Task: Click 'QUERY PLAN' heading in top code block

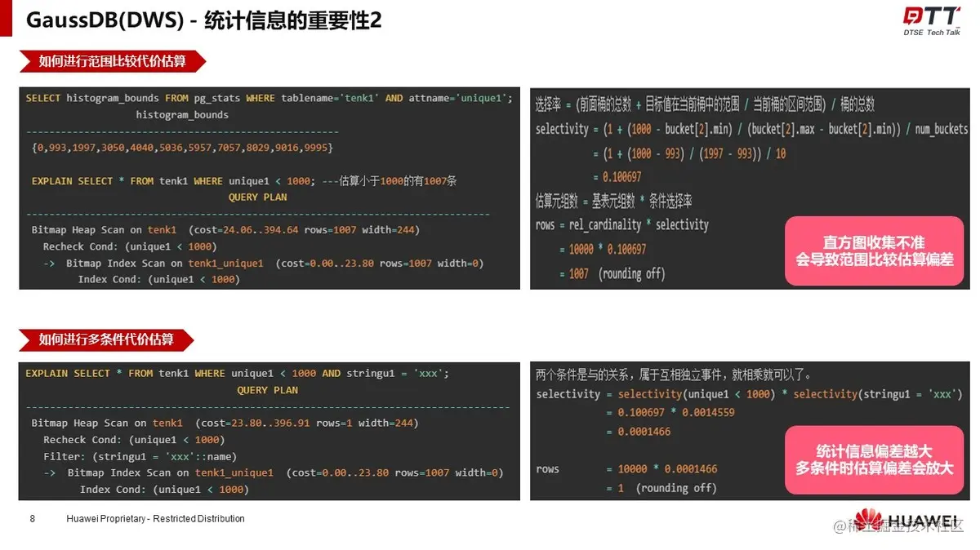Action: tap(257, 197)
